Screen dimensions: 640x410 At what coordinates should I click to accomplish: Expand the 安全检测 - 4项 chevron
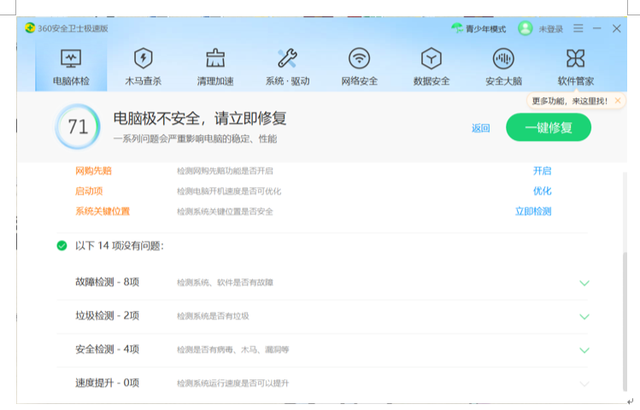tap(584, 350)
